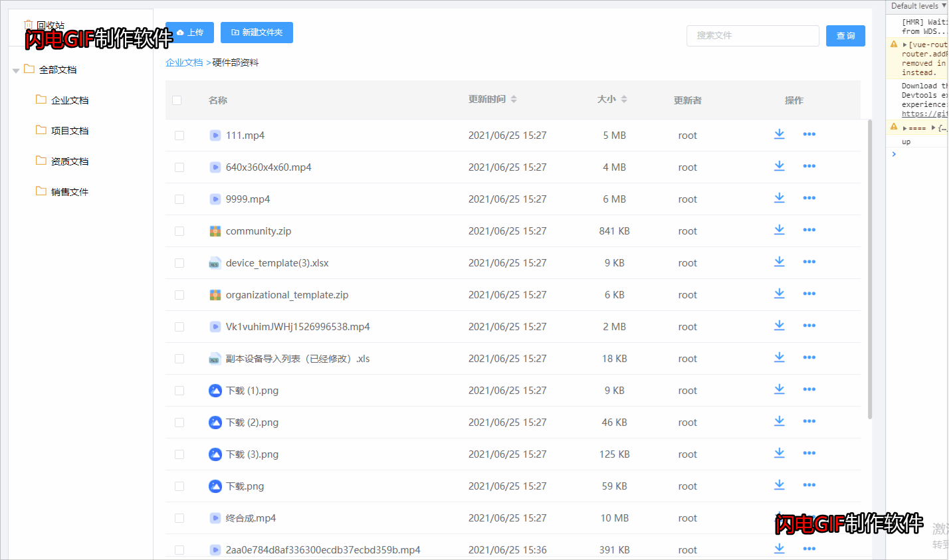The image size is (949, 560).
Task: Open more menu for device_template(3).xlsx
Action: tap(809, 262)
